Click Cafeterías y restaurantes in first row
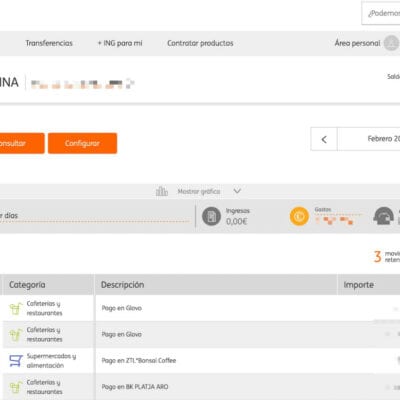This screenshot has width=400, height=400. click(x=44, y=308)
